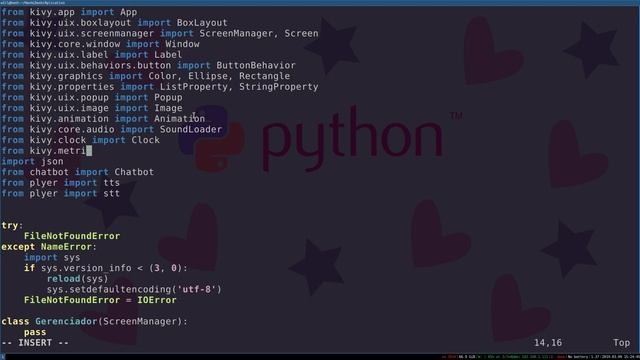Click 'ListProperty' in the properties import
The height and width of the screenshot is (360, 640).
(193, 87)
